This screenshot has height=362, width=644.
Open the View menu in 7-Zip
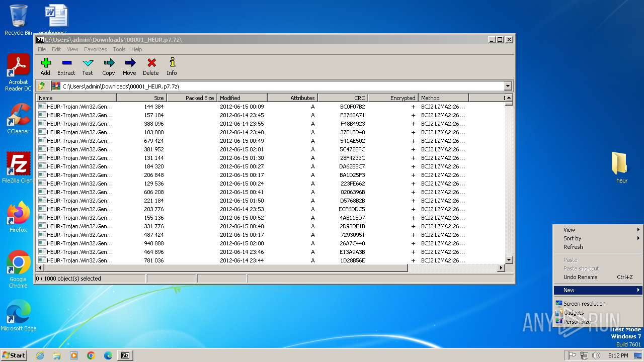click(x=73, y=49)
